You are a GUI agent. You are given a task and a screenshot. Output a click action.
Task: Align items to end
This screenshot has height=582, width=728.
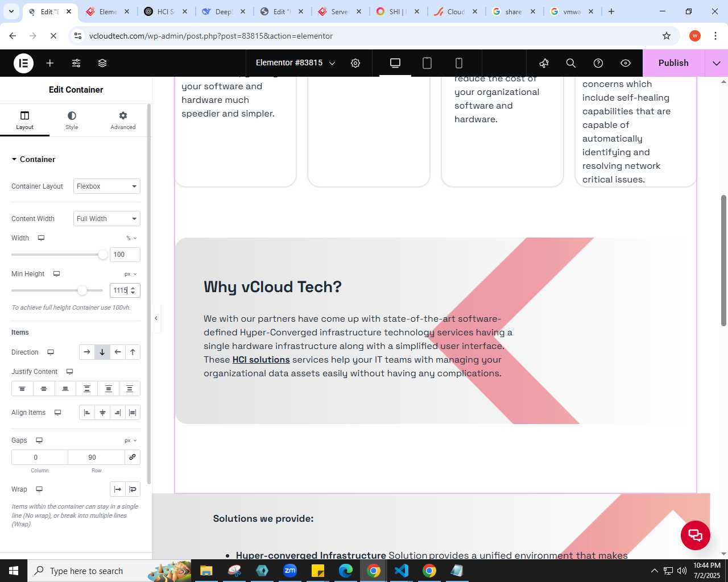118,413
